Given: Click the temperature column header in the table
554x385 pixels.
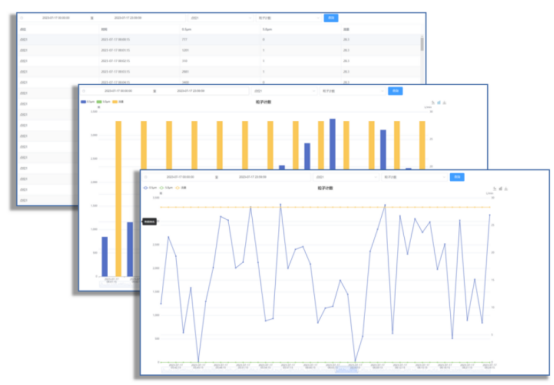Looking at the screenshot, I should pyautogui.click(x=346, y=29).
